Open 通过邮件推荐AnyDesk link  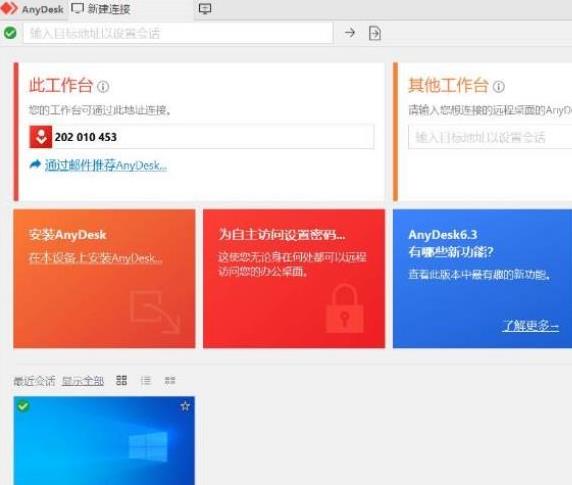click(106, 166)
